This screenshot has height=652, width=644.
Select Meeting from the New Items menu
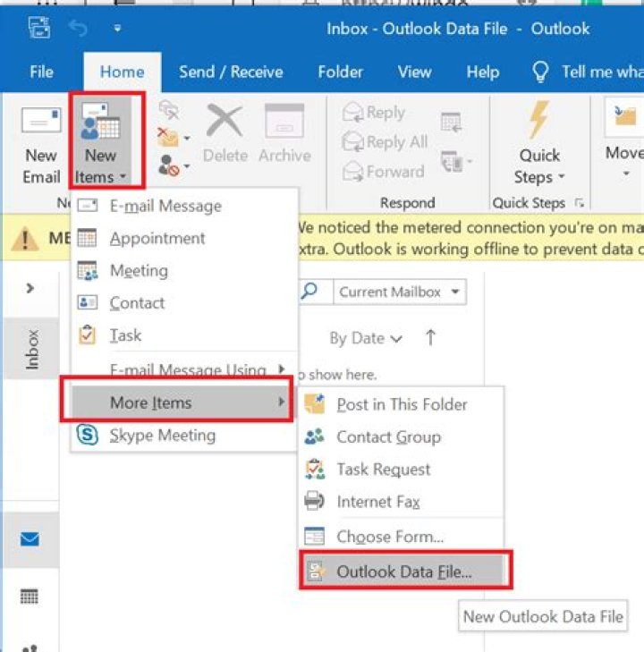click(184, 270)
